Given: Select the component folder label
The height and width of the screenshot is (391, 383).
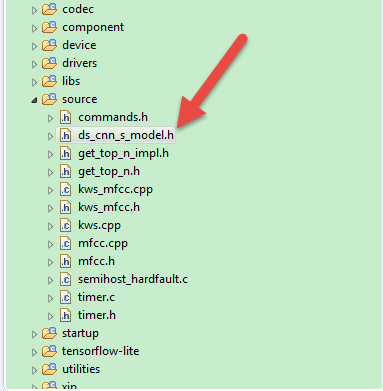Looking at the screenshot, I should point(93,27).
